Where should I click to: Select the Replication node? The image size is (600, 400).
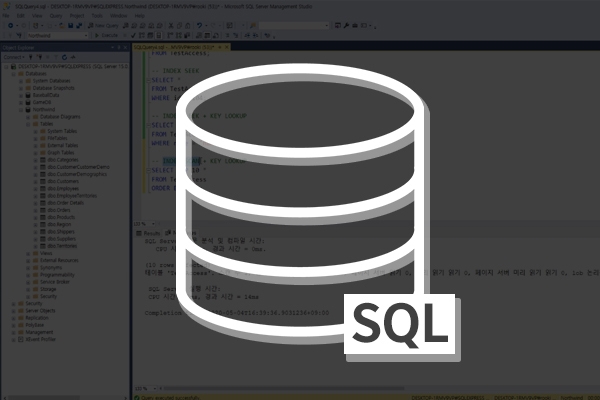(x=37, y=318)
